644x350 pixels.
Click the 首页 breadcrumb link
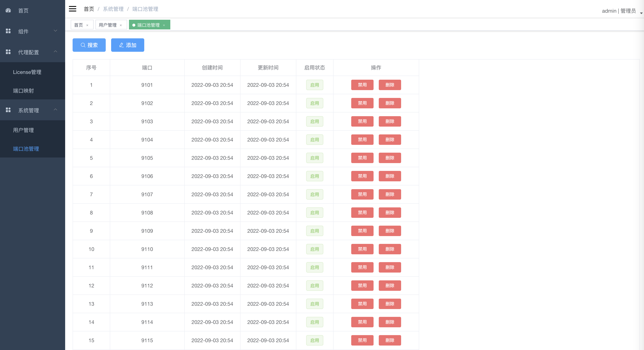point(89,9)
